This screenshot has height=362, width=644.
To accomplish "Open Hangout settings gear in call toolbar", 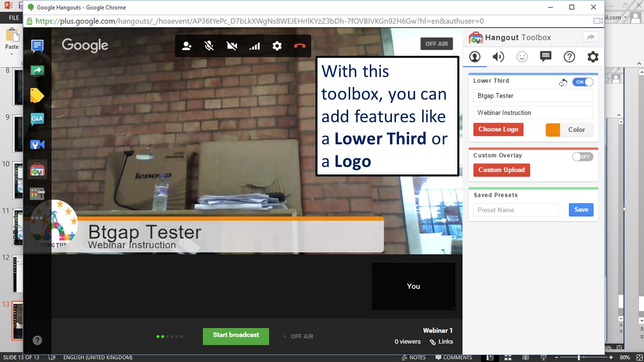I will (x=277, y=46).
